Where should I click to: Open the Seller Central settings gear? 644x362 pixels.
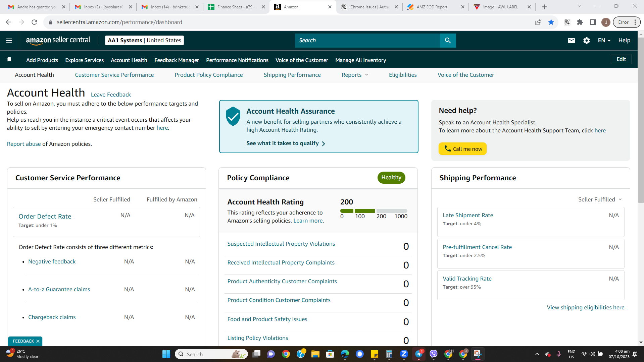(586, 41)
